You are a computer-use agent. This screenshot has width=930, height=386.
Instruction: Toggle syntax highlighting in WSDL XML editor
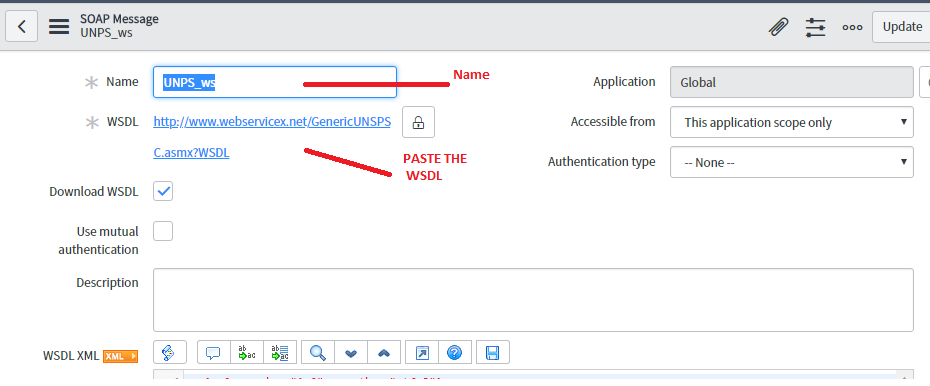click(170, 352)
